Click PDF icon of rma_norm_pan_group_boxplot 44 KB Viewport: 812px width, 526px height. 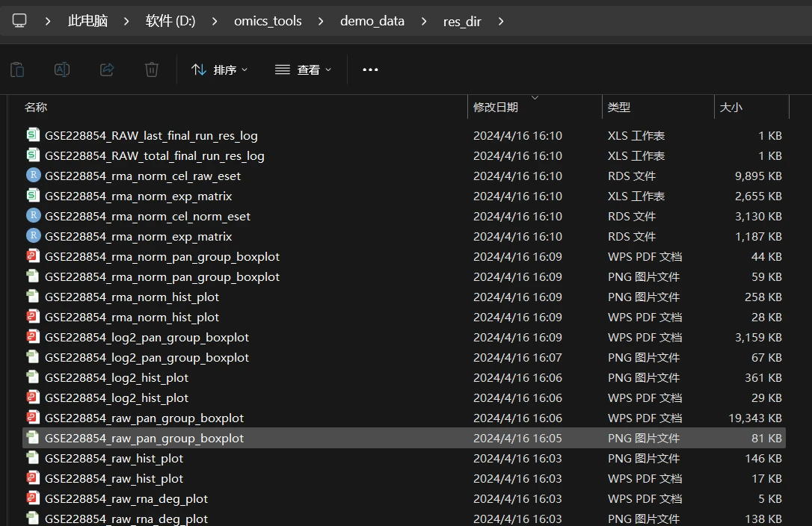tap(33, 256)
